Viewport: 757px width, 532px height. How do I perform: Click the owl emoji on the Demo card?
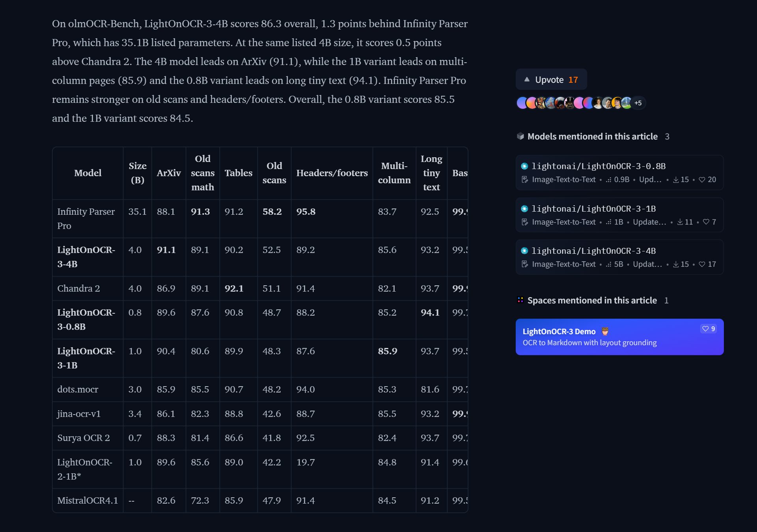[x=605, y=331]
